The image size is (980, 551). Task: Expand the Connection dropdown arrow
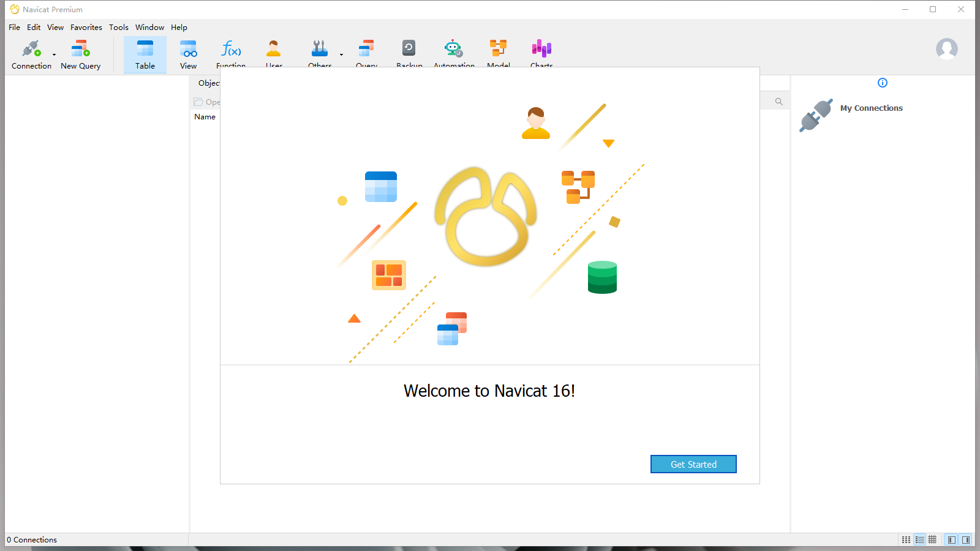coord(54,54)
